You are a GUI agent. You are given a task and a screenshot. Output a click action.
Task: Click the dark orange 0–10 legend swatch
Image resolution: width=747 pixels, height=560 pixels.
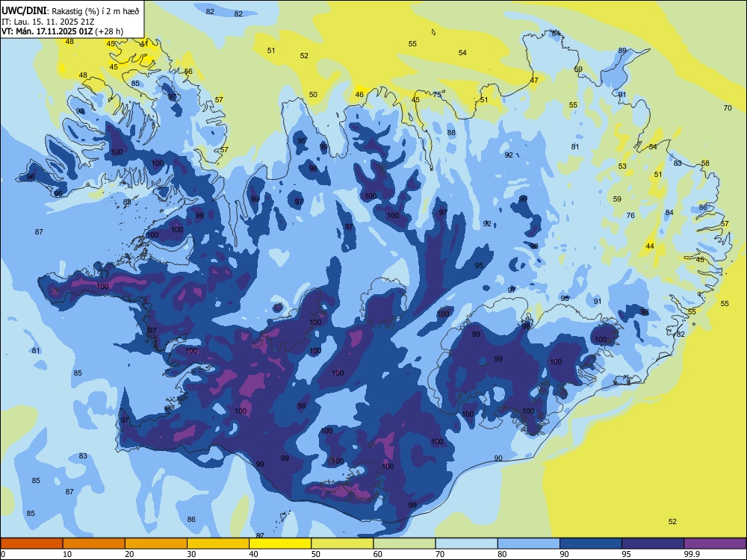[31, 544]
